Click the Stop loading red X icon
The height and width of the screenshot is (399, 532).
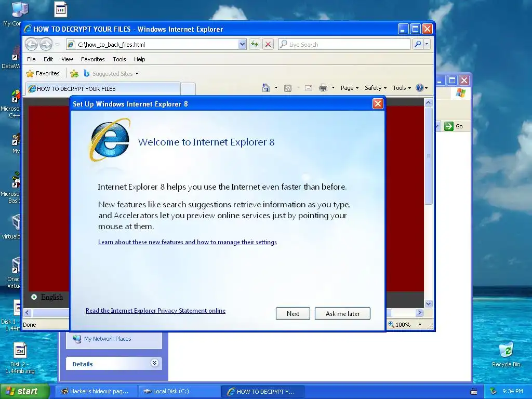click(x=268, y=44)
